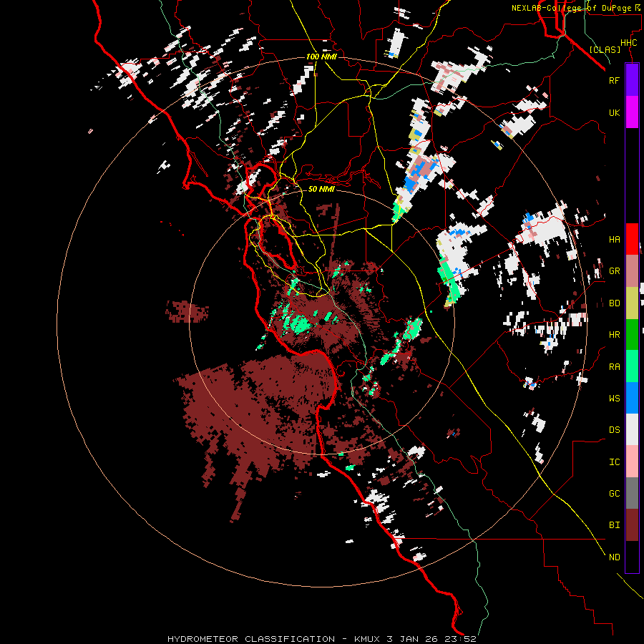Click the ND legend label
The width and height of the screenshot is (644, 644).
(x=614, y=557)
